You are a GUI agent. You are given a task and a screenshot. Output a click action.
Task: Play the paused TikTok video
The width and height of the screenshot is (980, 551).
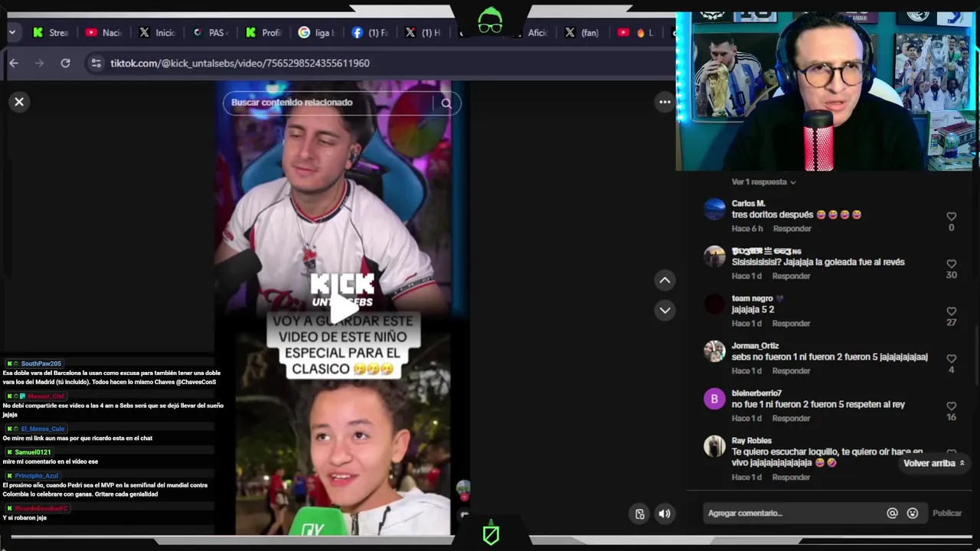pyautogui.click(x=343, y=308)
